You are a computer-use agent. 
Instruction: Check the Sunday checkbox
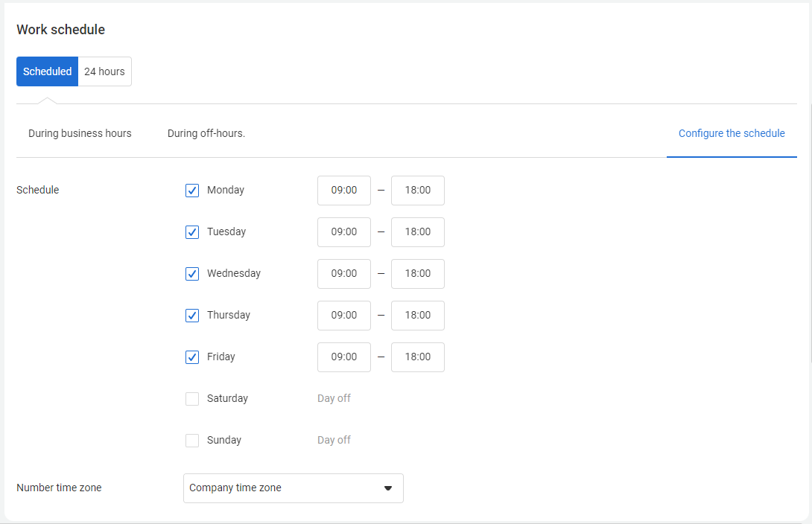192,441
